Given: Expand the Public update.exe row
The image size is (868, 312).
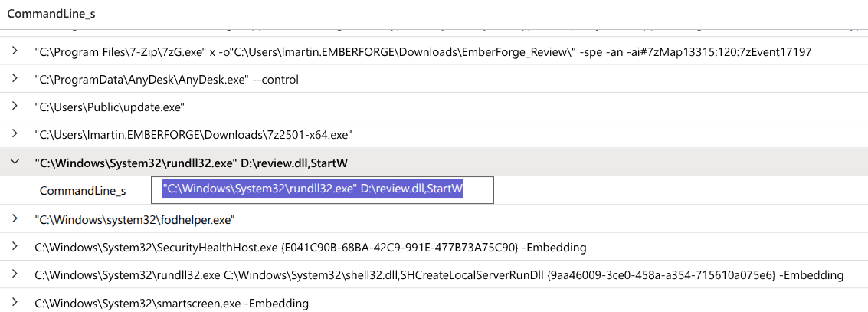Looking at the screenshot, I should pyautogui.click(x=15, y=107).
